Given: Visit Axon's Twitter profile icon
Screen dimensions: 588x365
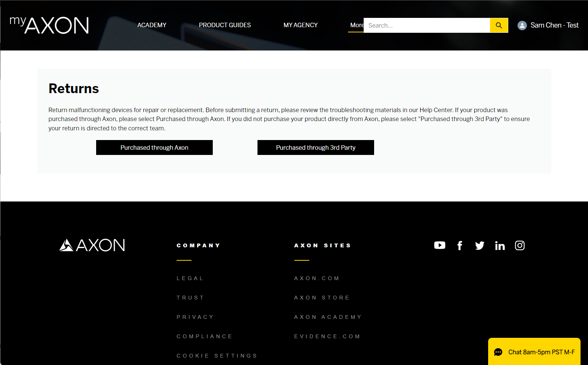Looking at the screenshot, I should [480, 245].
